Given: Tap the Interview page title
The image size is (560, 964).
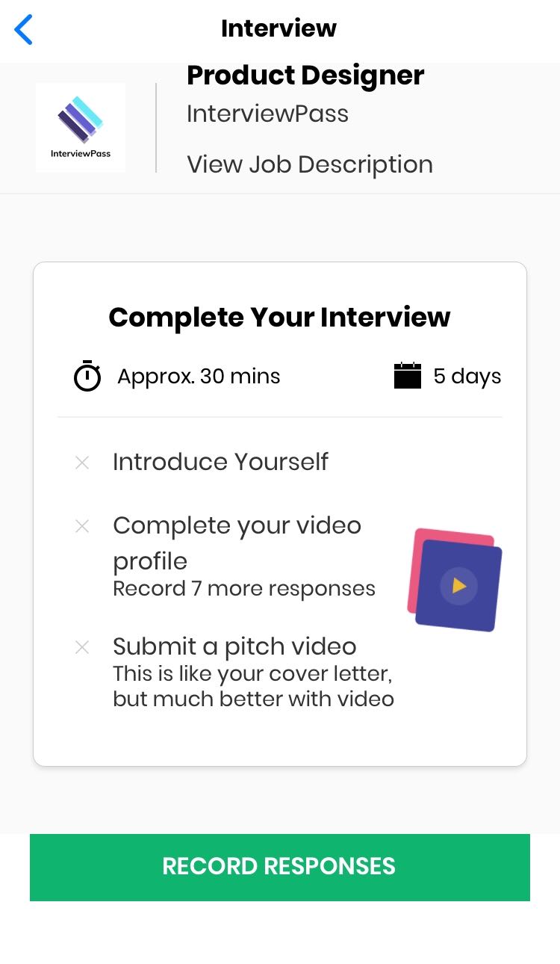Looking at the screenshot, I should point(279,28).
